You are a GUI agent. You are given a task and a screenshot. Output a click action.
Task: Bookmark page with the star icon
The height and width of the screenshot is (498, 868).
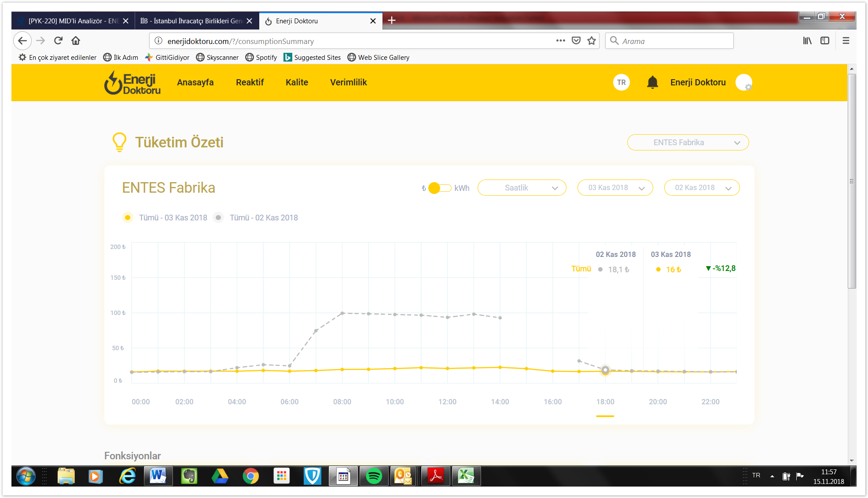pos(592,41)
